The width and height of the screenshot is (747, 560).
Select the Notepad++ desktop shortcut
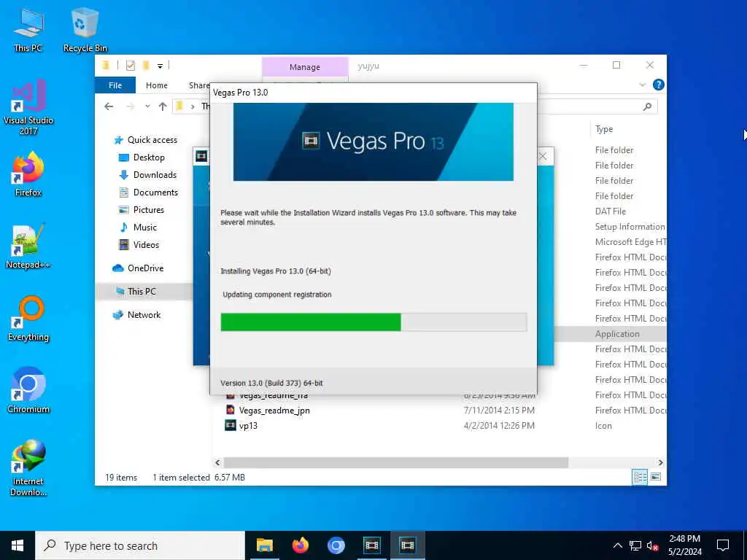point(28,246)
